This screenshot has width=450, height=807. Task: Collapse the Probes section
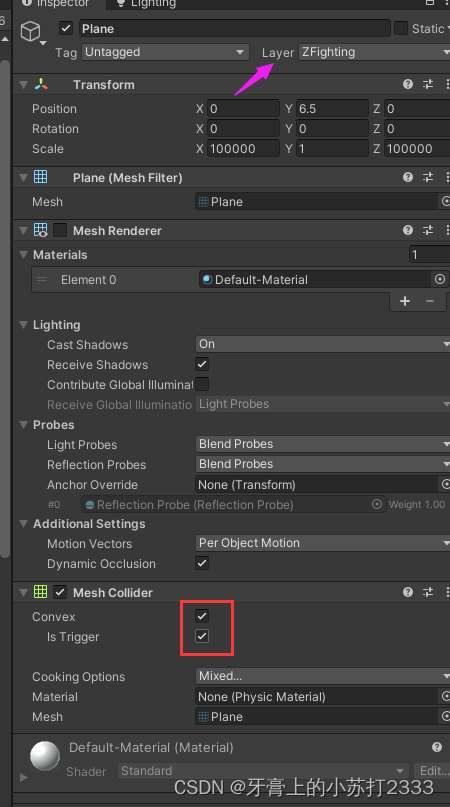24,425
